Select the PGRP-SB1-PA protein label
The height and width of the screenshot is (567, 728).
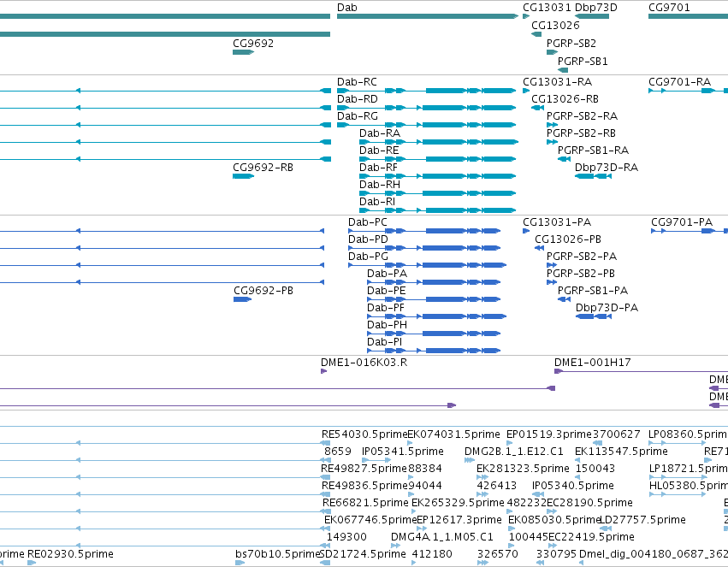[x=593, y=291]
